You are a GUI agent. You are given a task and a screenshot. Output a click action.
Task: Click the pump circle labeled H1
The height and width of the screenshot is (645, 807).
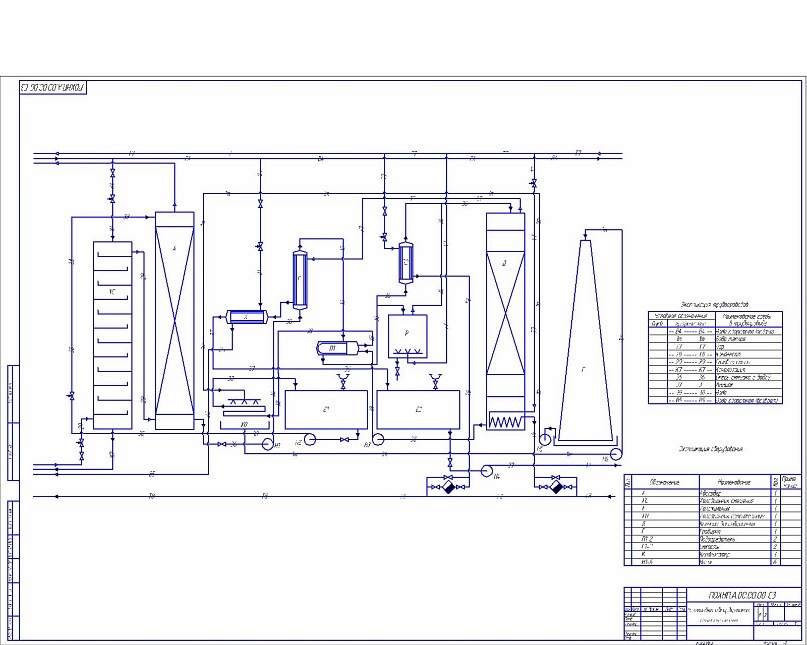click(268, 444)
